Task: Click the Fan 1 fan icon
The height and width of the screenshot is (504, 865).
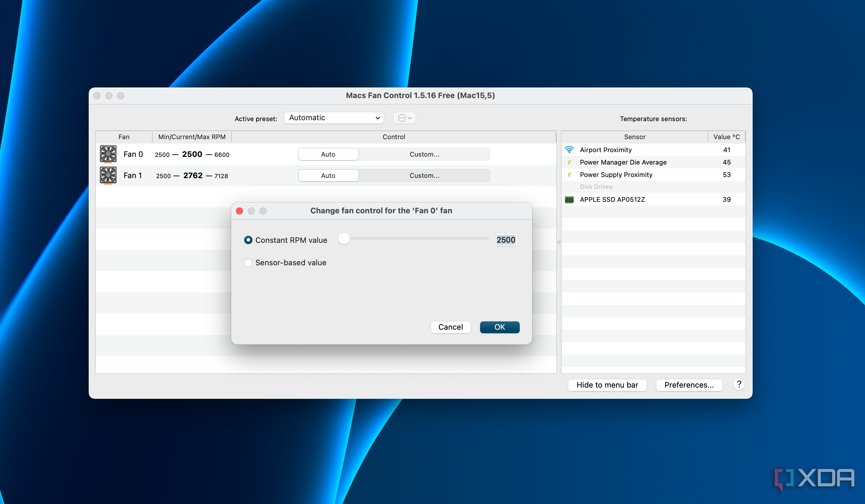Action: coord(108,175)
